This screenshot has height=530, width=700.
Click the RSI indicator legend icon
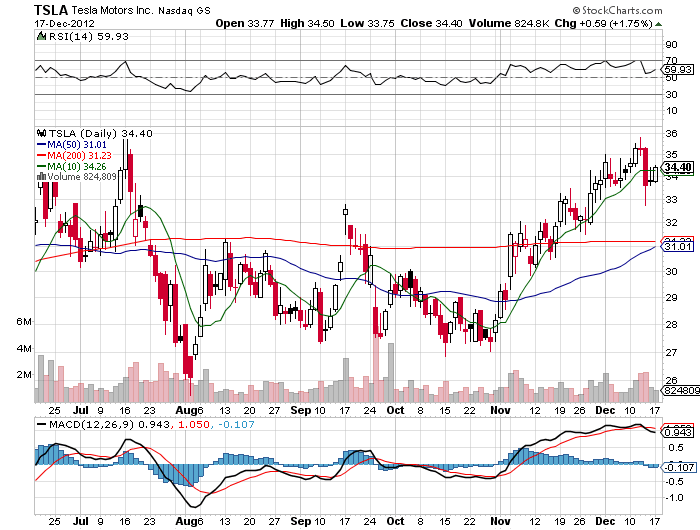click(x=41, y=36)
